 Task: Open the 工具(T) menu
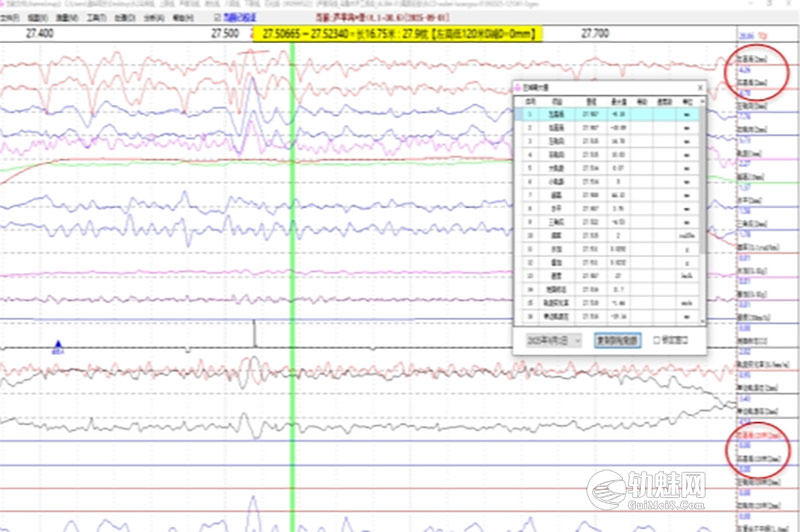click(96, 18)
